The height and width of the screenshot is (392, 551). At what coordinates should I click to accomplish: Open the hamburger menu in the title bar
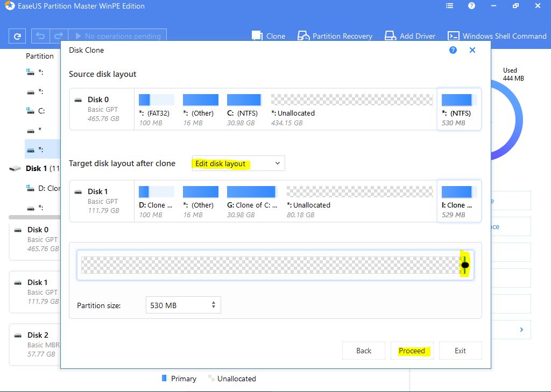449,6
